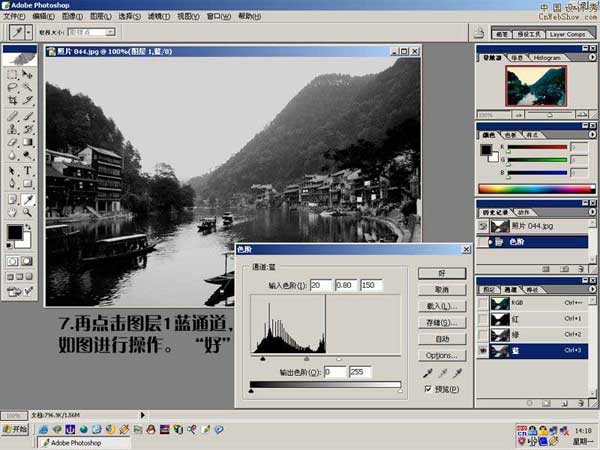Select the Rectangle shape tool
Screen dimensions: 600x450
click(27, 184)
